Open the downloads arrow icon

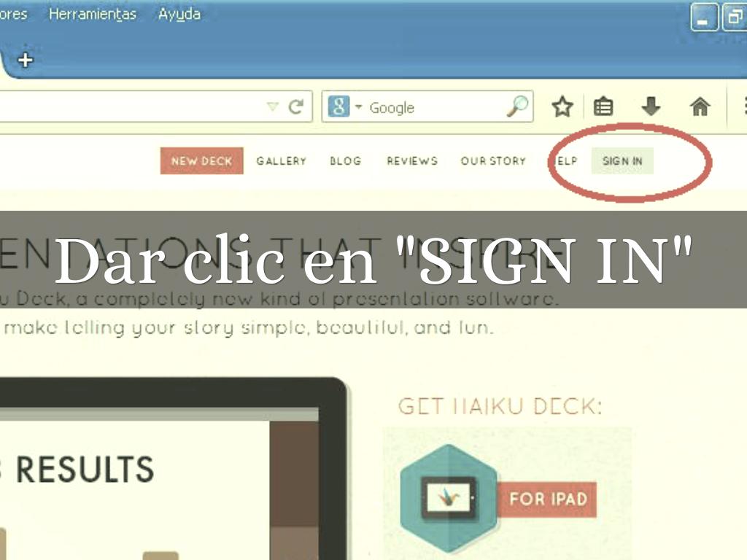[x=651, y=107]
